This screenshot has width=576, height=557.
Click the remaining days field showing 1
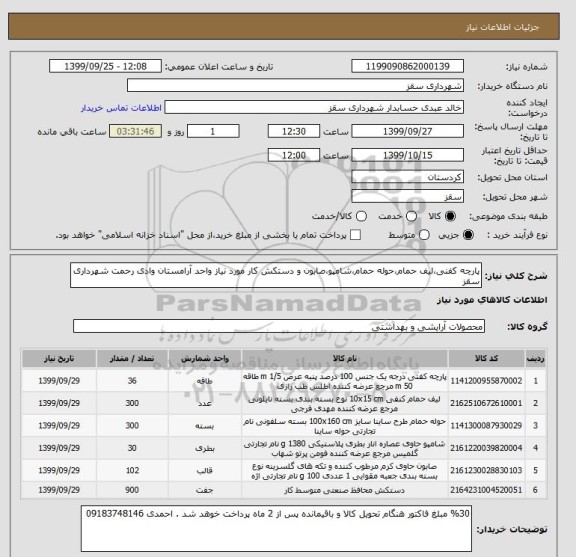213,131
